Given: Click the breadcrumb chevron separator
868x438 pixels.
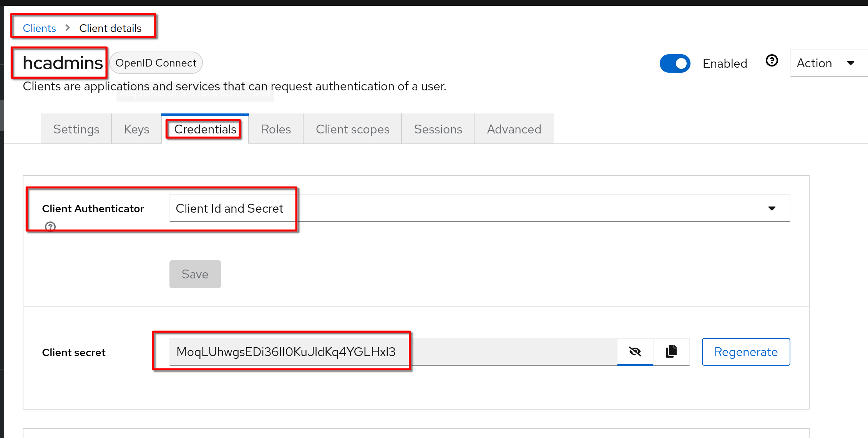Looking at the screenshot, I should (68, 28).
